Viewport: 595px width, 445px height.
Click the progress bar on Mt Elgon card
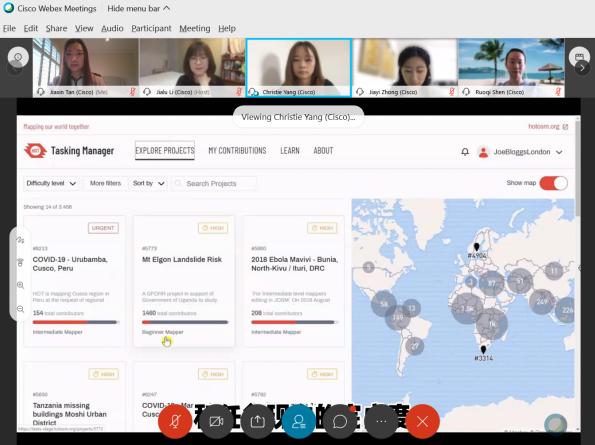185,322
